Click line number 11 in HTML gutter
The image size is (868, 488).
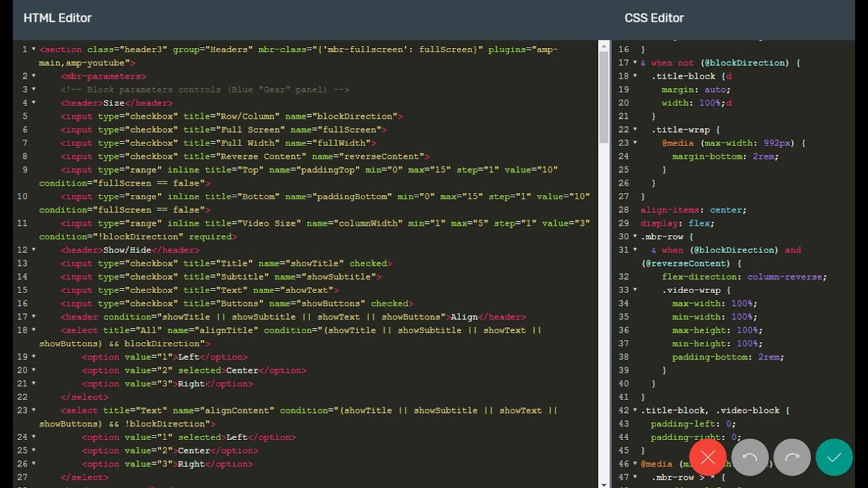[23, 223]
